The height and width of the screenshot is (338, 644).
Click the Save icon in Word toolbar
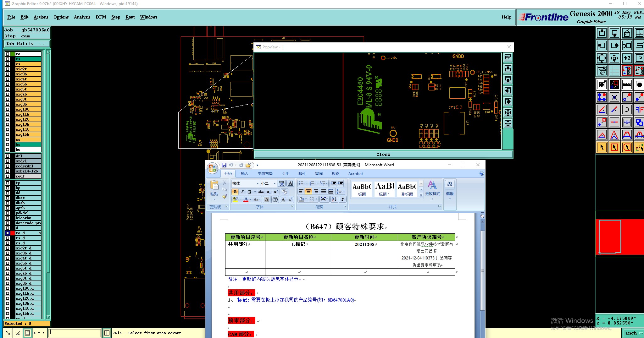click(224, 165)
